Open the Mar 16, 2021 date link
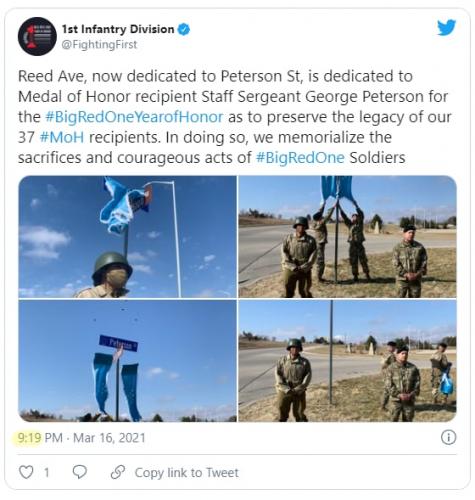This screenshot has height=500, width=475. (x=109, y=438)
